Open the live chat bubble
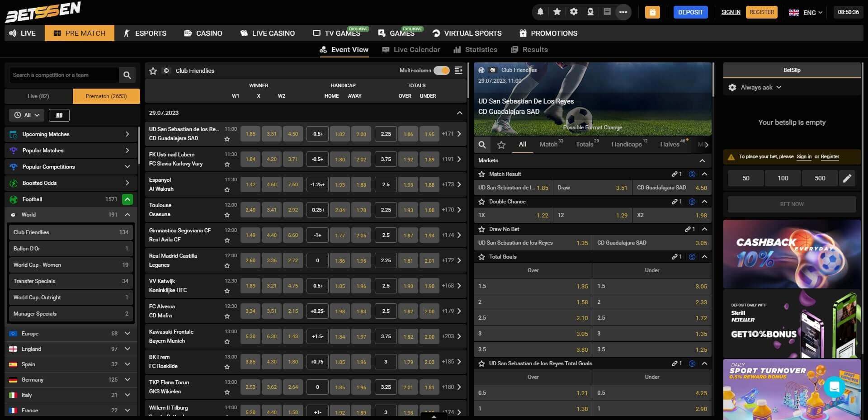Image resolution: width=868 pixels, height=420 pixels. [834, 387]
